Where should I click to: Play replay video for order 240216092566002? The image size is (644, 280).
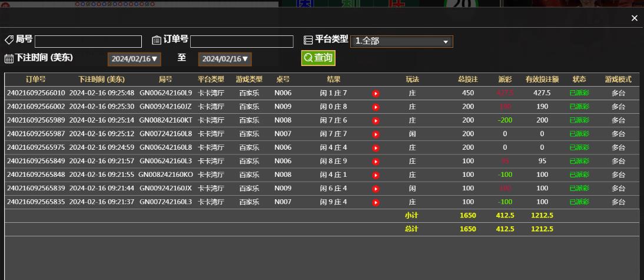376,107
